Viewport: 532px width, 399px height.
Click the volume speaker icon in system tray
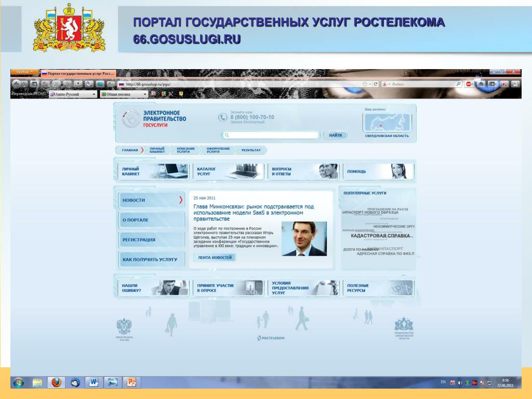[x=460, y=383]
